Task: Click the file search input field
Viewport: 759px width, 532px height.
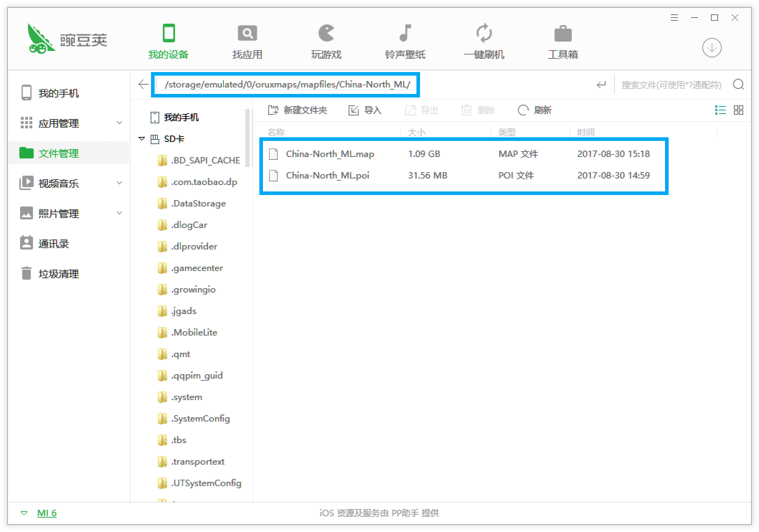Action: [671, 85]
